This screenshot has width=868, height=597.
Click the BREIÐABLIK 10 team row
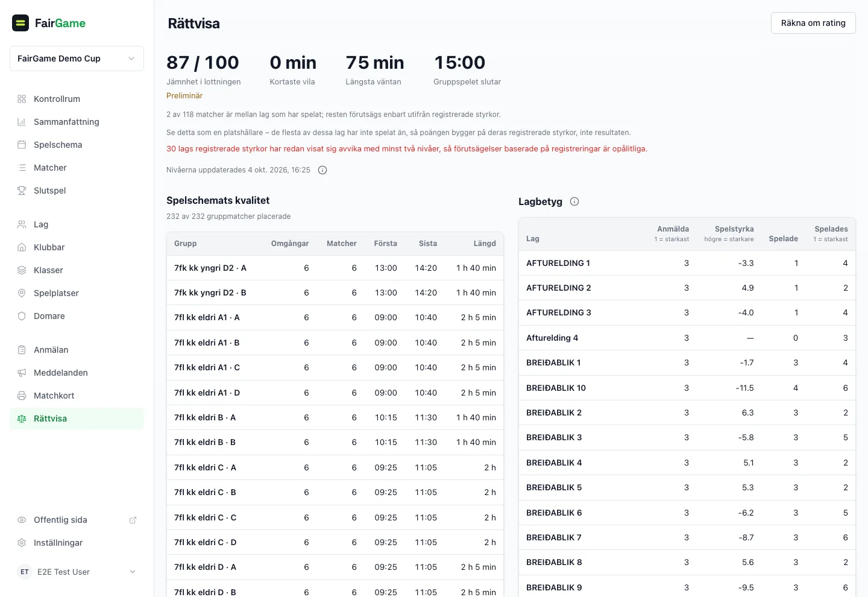pyautogui.click(x=687, y=388)
